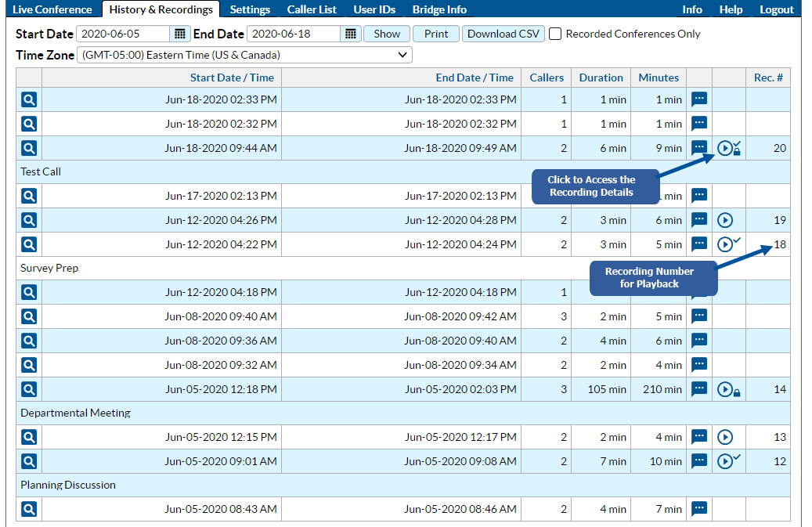
Task: Open locked recording number 14
Action: (728, 389)
